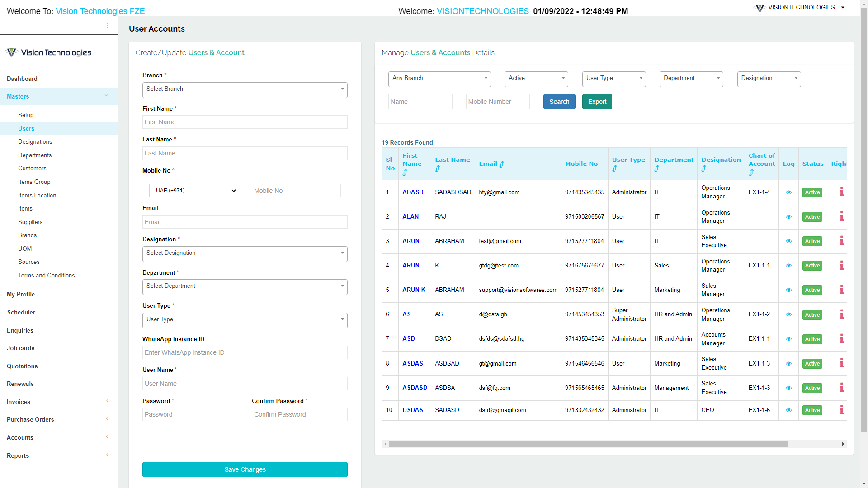
Task: Click the eye icon for user AS
Action: pyautogui.click(x=789, y=314)
